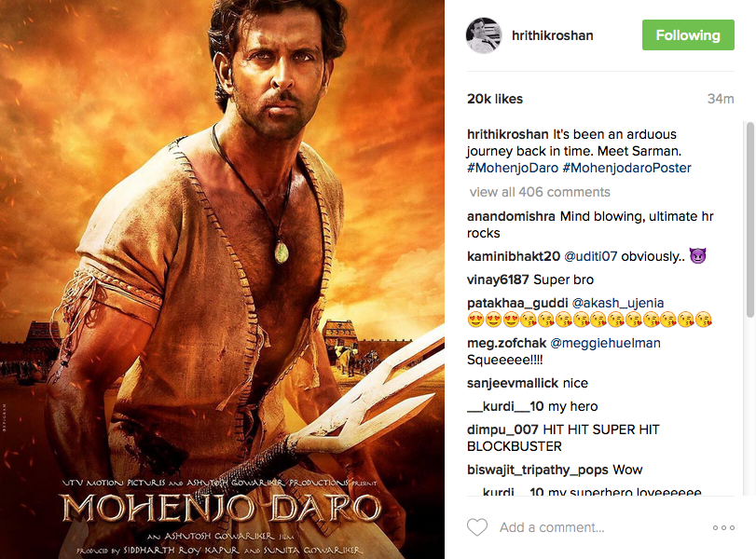756x559 pixels.
Task: Visit dimpu_007 commenter profile
Action: coord(502,429)
